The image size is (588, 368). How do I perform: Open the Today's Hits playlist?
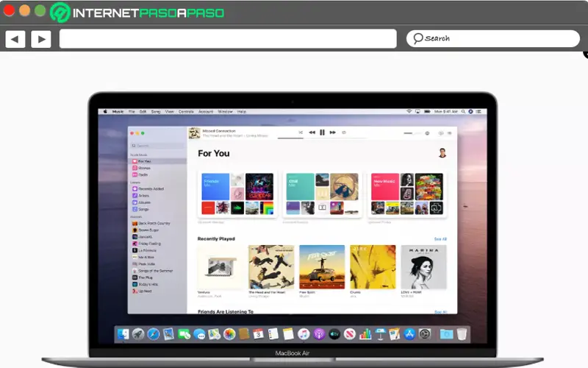(x=145, y=284)
